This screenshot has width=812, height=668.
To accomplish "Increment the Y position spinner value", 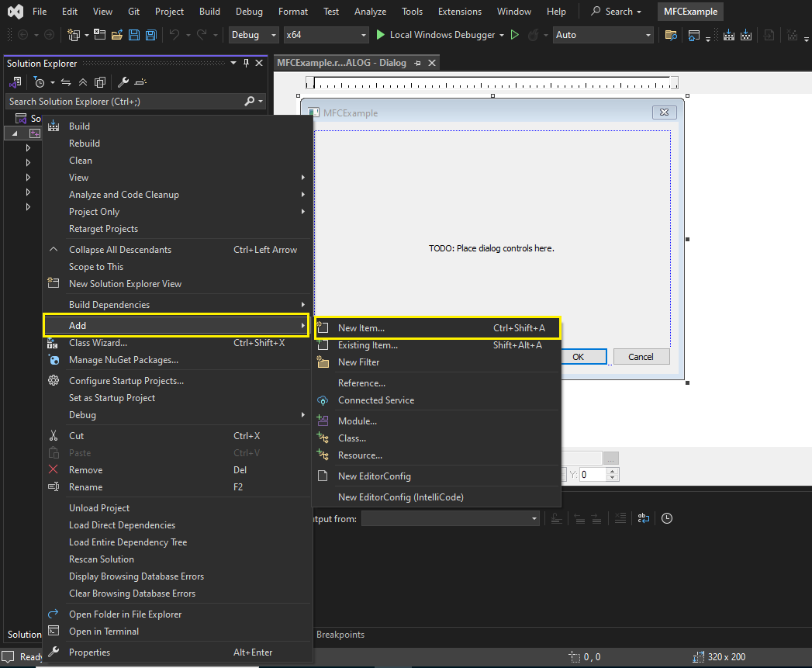I will [613, 471].
